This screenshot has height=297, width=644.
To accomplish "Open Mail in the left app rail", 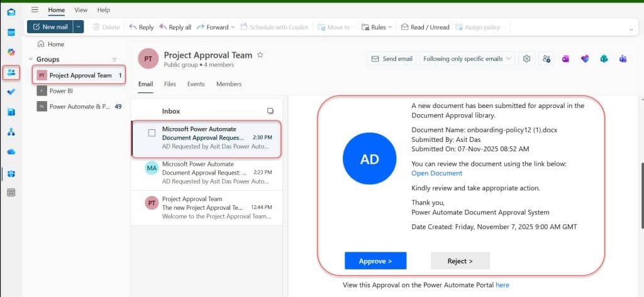I will [x=11, y=12].
